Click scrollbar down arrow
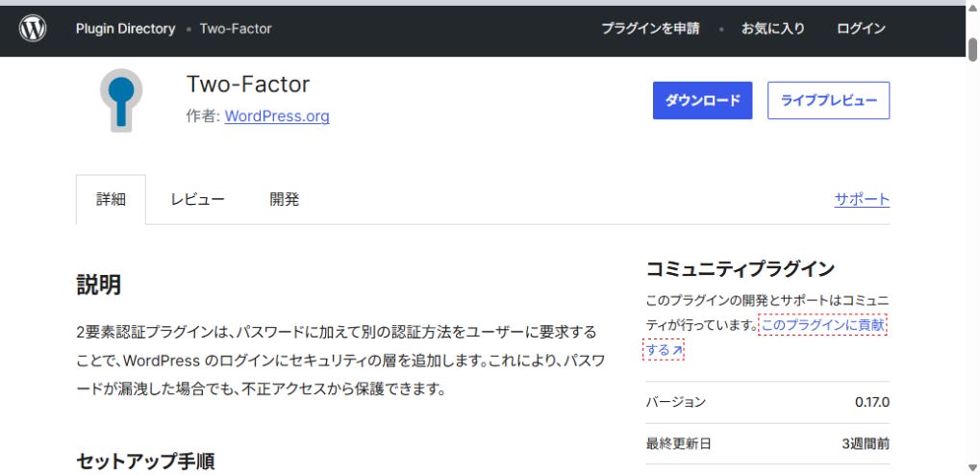The height and width of the screenshot is (475, 980). coord(972,467)
